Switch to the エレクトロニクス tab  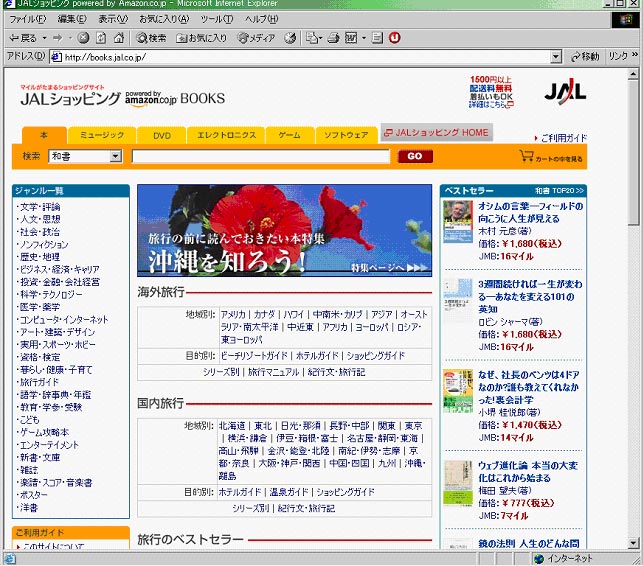tap(226, 135)
